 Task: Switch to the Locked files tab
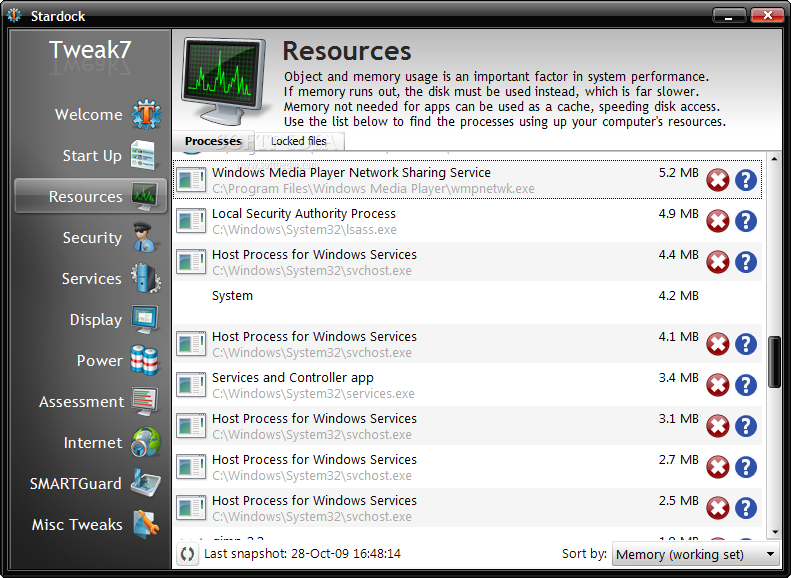pos(299,141)
